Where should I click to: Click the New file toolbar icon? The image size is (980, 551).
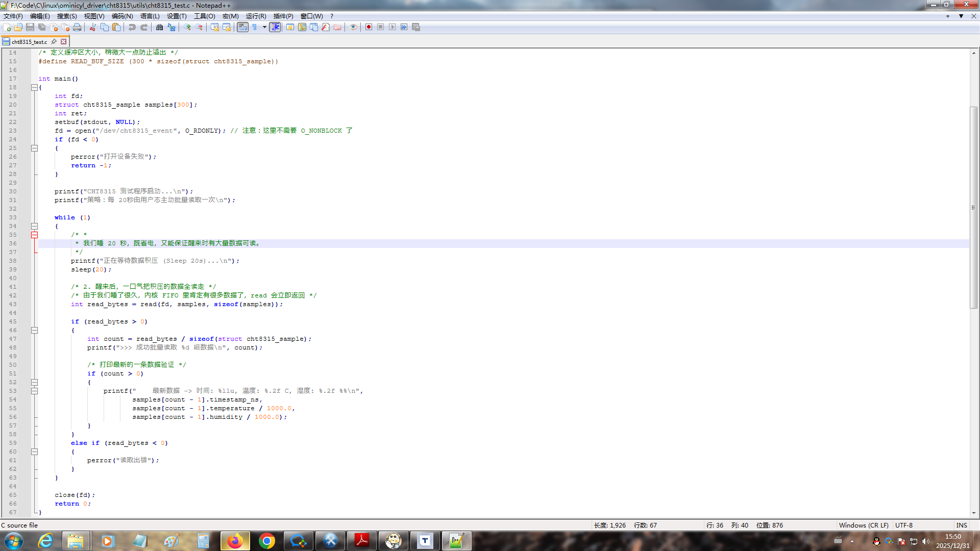pyautogui.click(x=7, y=27)
